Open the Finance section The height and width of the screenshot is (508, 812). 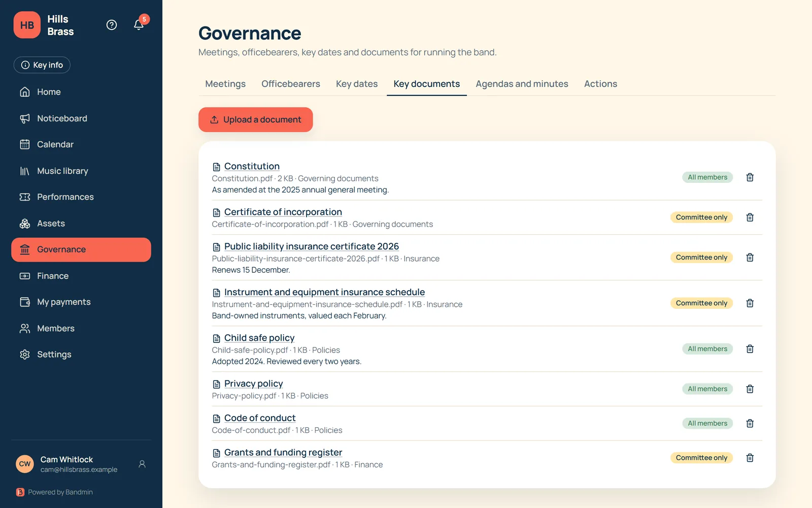point(81,276)
